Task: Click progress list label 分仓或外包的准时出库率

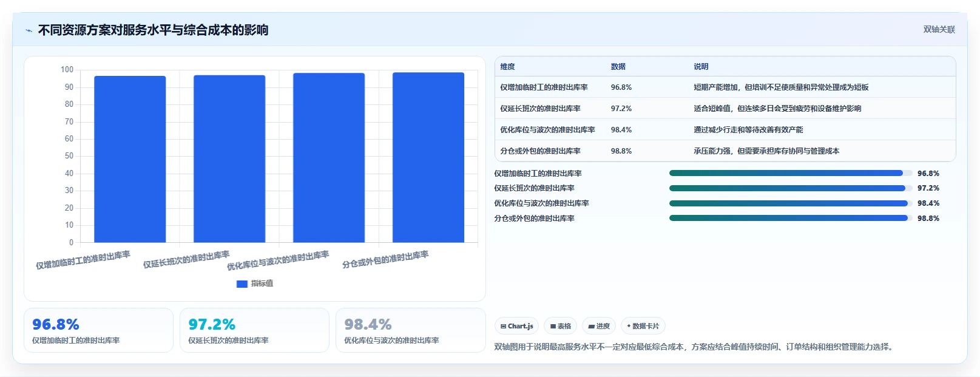Action: coord(534,219)
